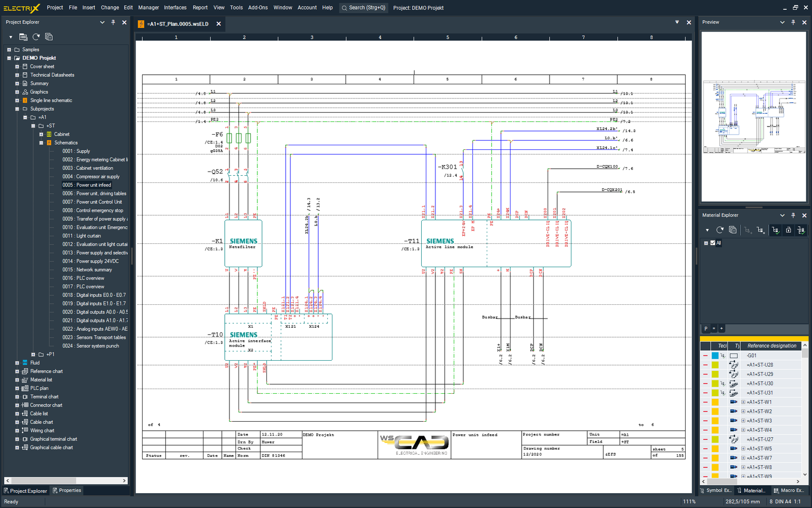The height and width of the screenshot is (508, 812).
Task: Open the Add-Ons menu
Action: [x=258, y=8]
